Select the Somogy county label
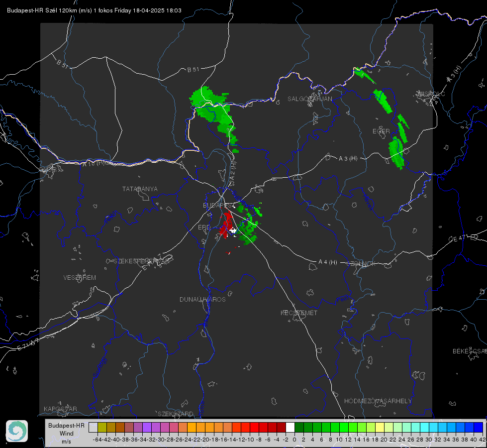 click(99, 367)
